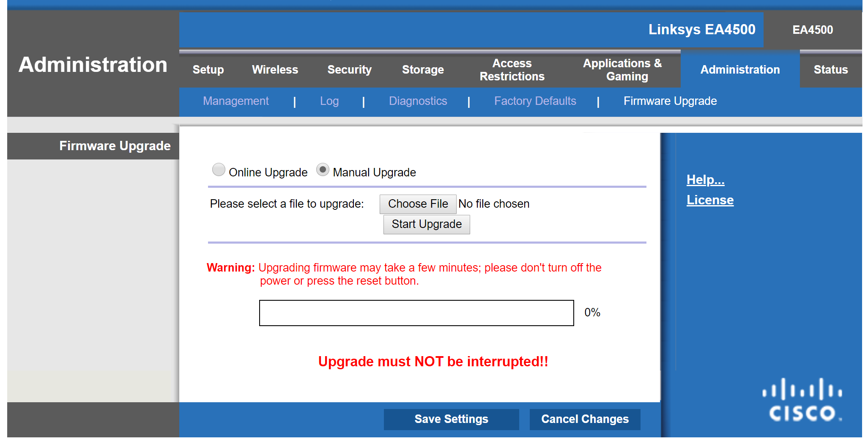Click the large Administration page title
Image resolution: width=868 pixels, height=442 pixels.
(x=93, y=65)
